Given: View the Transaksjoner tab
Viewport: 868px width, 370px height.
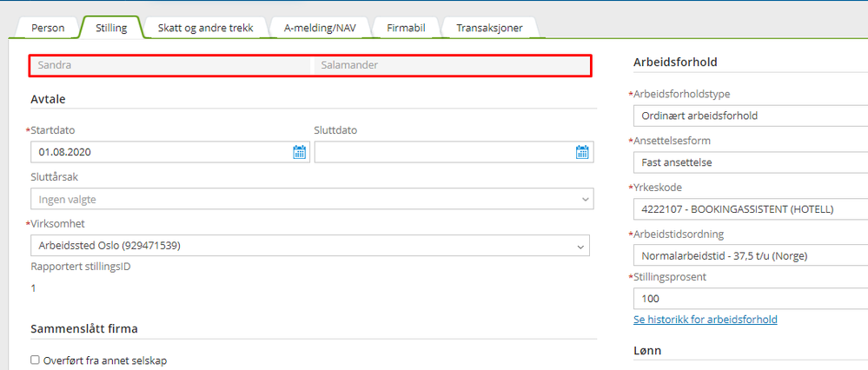Looking at the screenshot, I should click(489, 28).
